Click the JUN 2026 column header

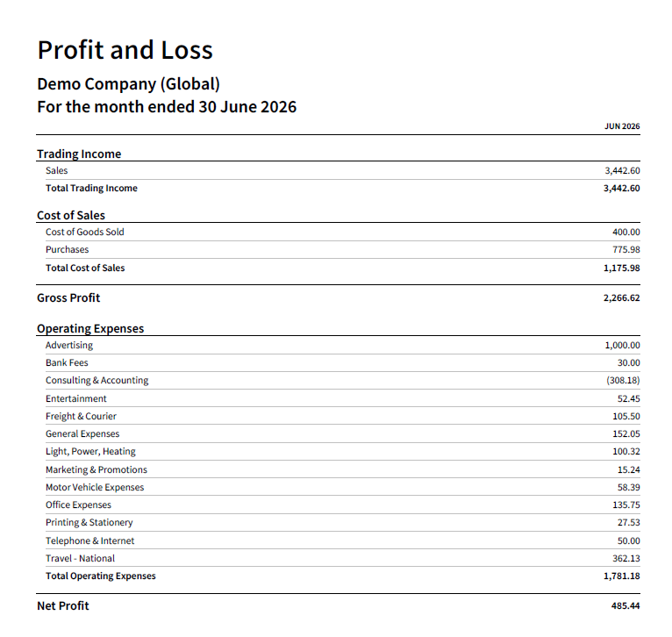coord(622,126)
